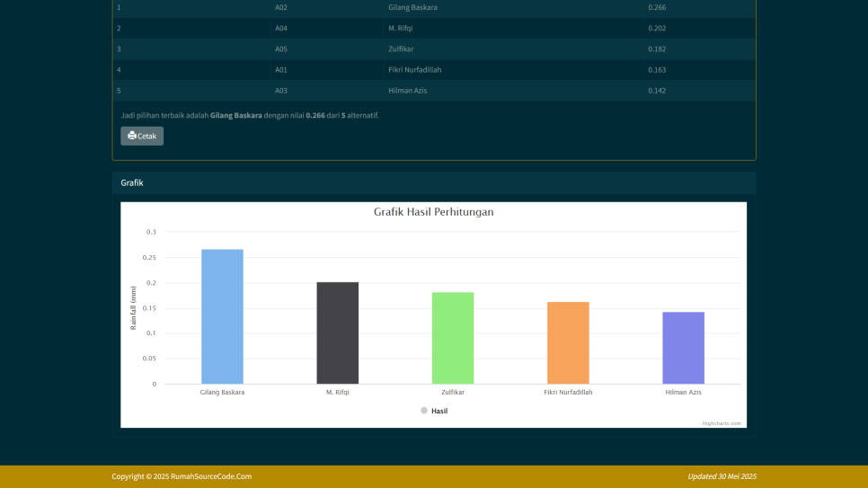
Task: Click the green Zulfikar bar
Action: pos(453,338)
